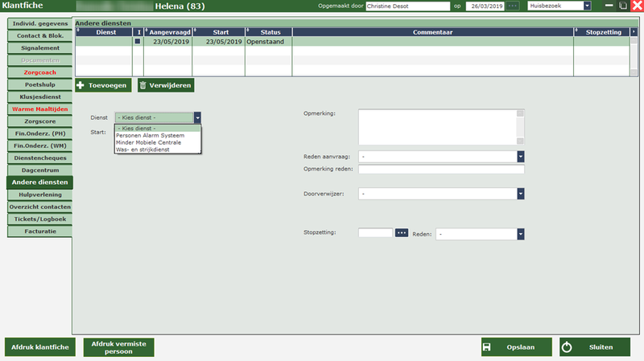Viewport: 644px width, 361px height.
Task: Click the Afdruk klantfiche button
Action: [x=40, y=347]
